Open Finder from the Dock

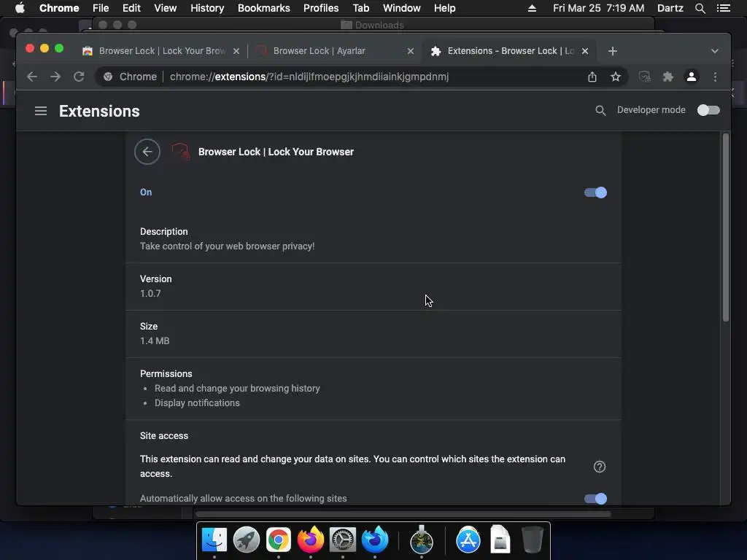click(214, 540)
